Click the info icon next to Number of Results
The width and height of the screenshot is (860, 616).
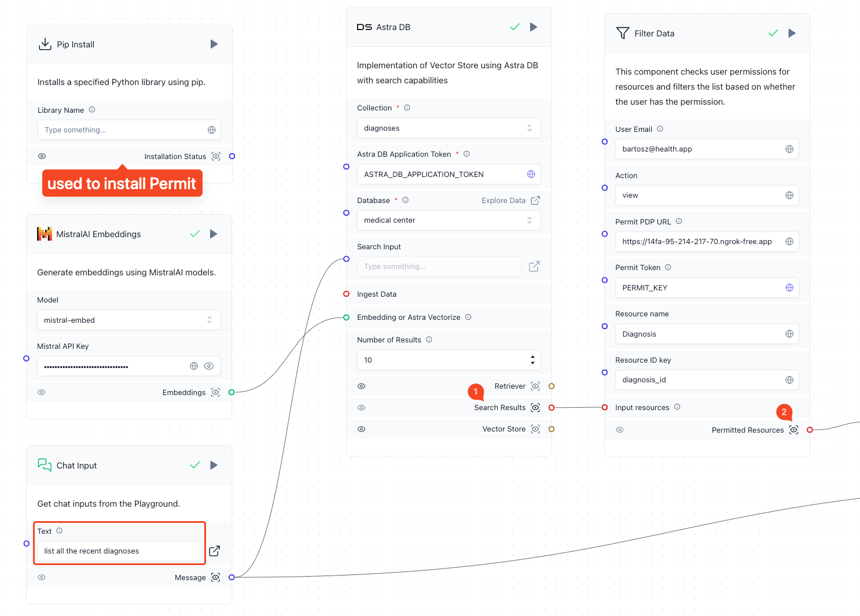pyautogui.click(x=429, y=340)
